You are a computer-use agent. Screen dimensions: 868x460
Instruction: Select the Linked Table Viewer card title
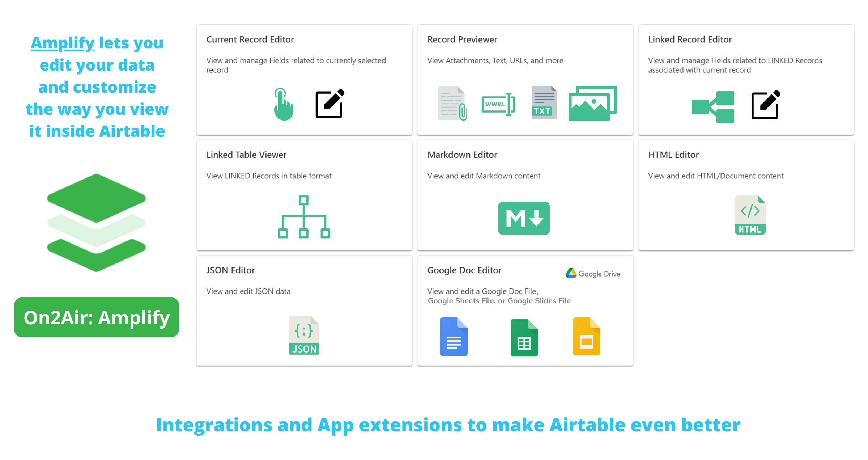point(246,155)
